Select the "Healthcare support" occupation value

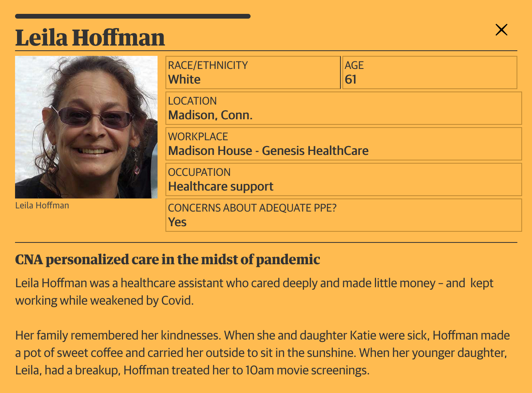click(220, 187)
